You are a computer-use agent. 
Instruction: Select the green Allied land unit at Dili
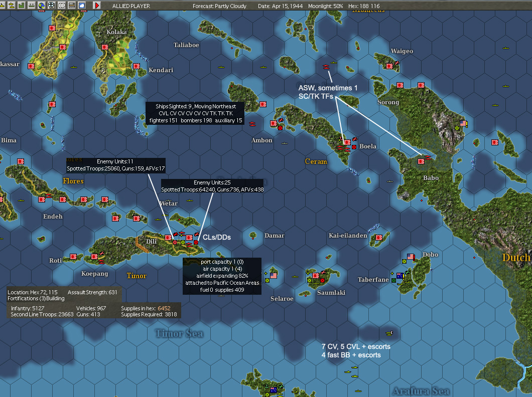tap(183, 243)
